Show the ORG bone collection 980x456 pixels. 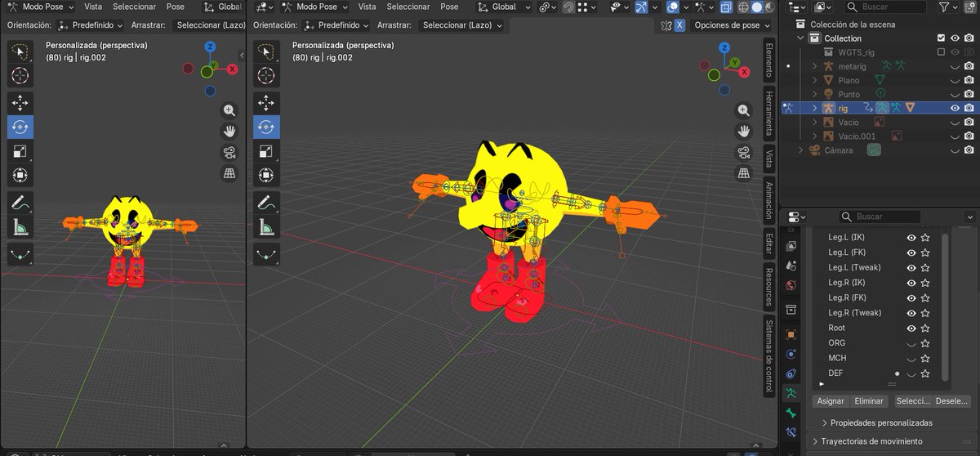click(911, 343)
